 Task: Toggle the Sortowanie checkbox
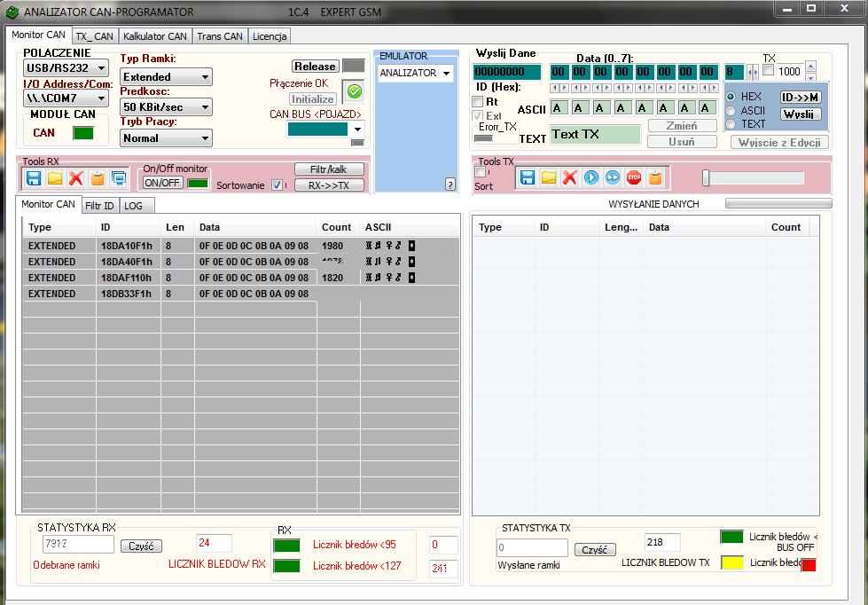pyautogui.click(x=278, y=185)
